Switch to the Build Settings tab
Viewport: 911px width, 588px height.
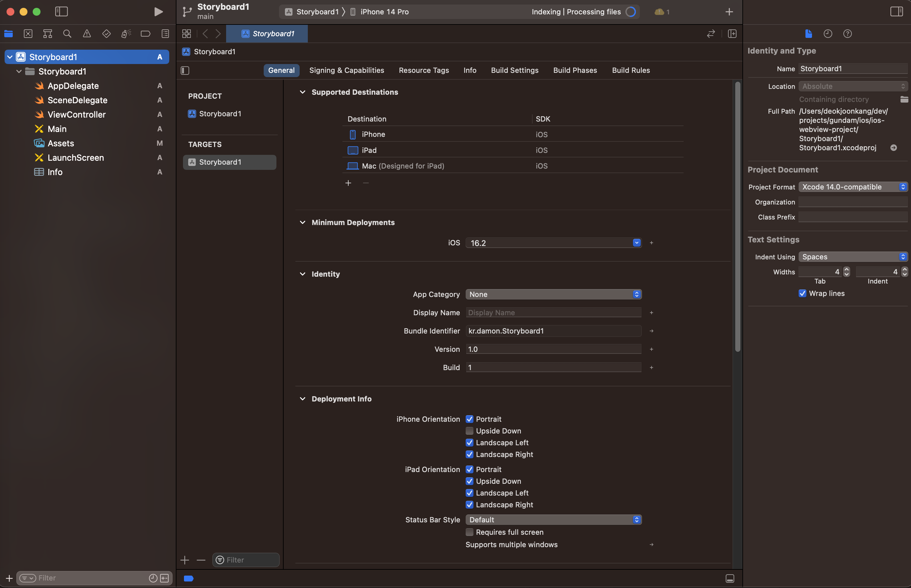coord(514,70)
